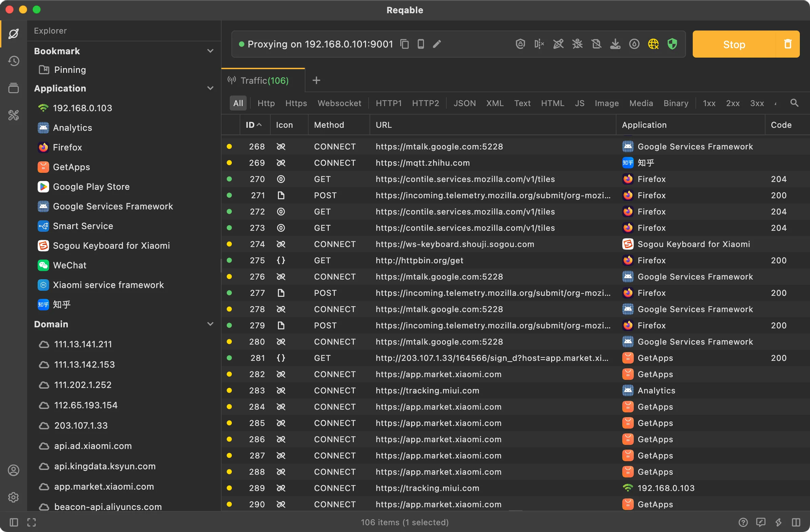Collapse the Domain section
This screenshot has height=532, width=810.
[x=210, y=324]
